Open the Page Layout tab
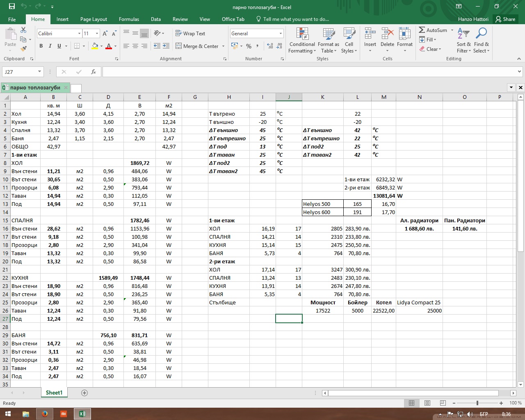The image size is (525, 420). click(94, 19)
